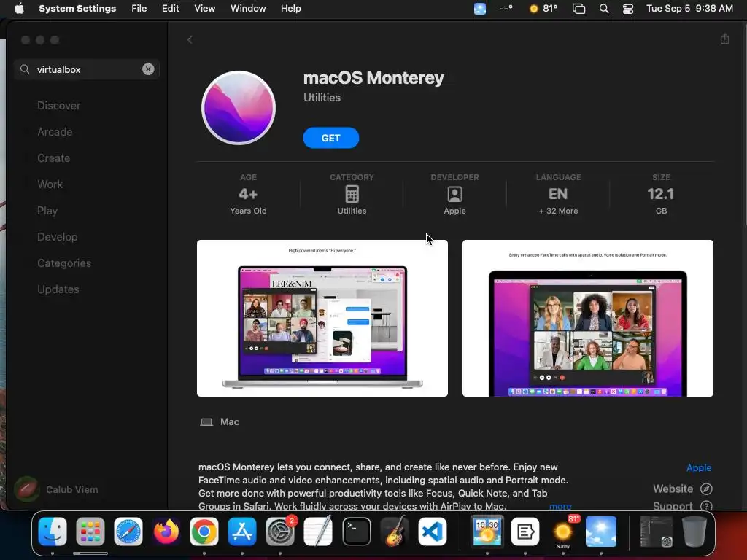Open Visual Studio Code from the Dock
747x560 pixels.
(x=433, y=532)
